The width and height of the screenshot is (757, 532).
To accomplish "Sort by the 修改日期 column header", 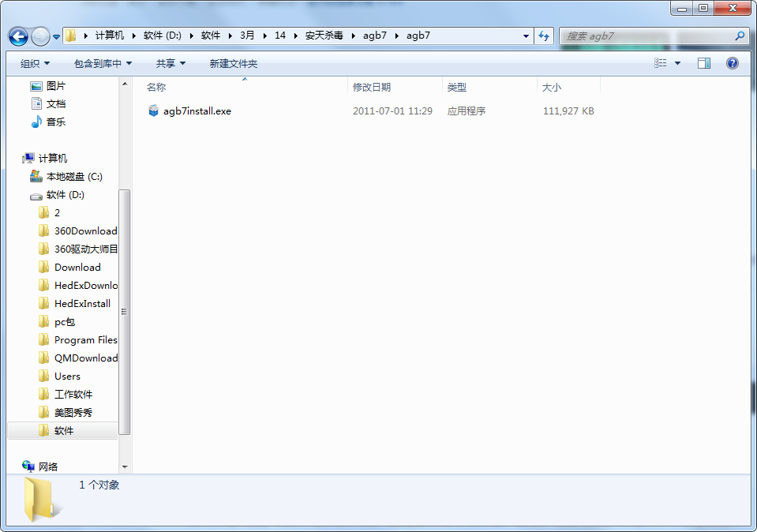I will tap(395, 87).
